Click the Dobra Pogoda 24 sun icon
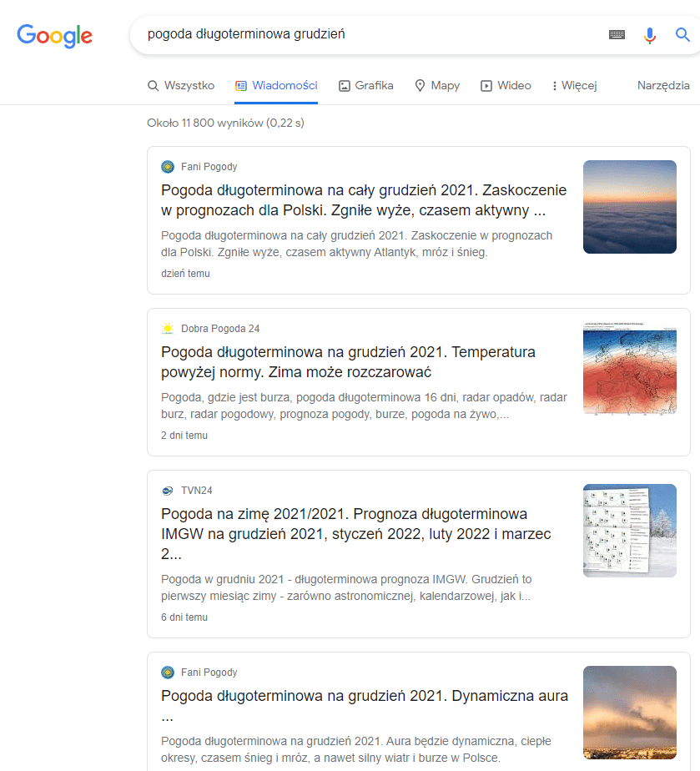The height and width of the screenshot is (771, 700). click(168, 329)
